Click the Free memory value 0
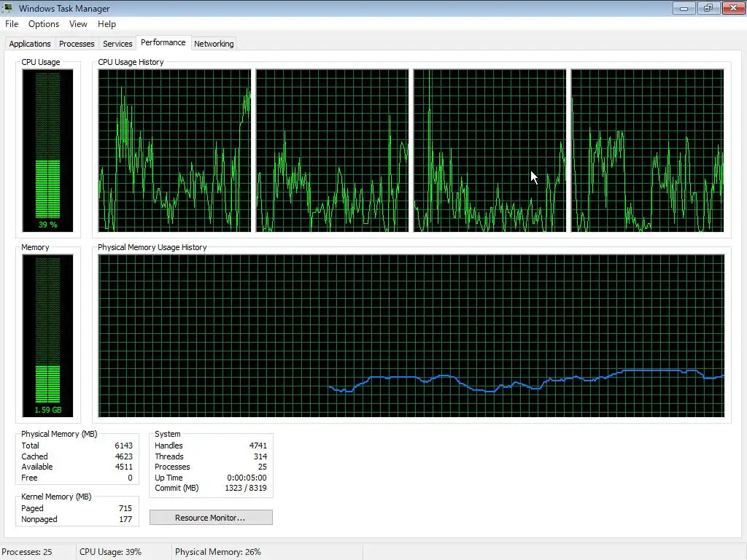Viewport: 747px width, 560px height. [130, 478]
